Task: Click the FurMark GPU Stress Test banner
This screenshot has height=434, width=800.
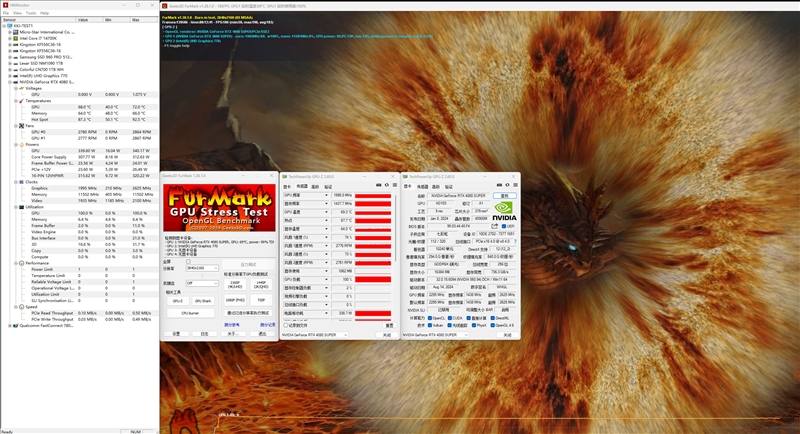Action: pyautogui.click(x=219, y=208)
